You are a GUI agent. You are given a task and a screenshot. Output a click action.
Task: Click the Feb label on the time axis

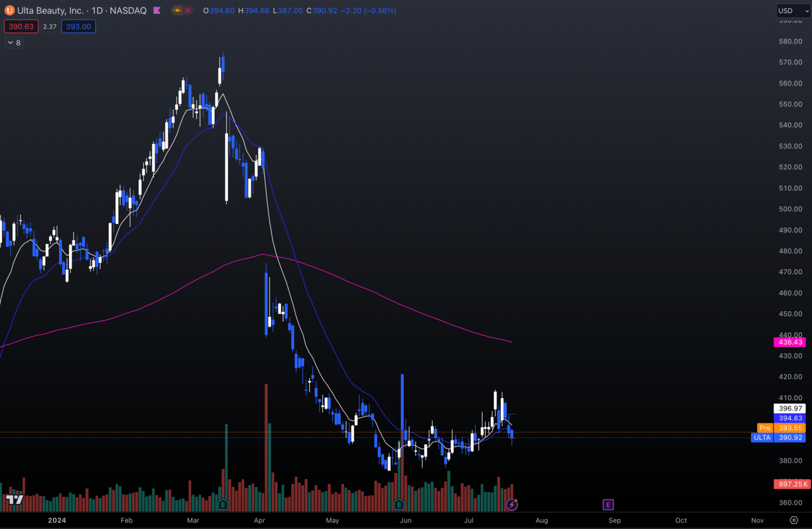[126, 520]
